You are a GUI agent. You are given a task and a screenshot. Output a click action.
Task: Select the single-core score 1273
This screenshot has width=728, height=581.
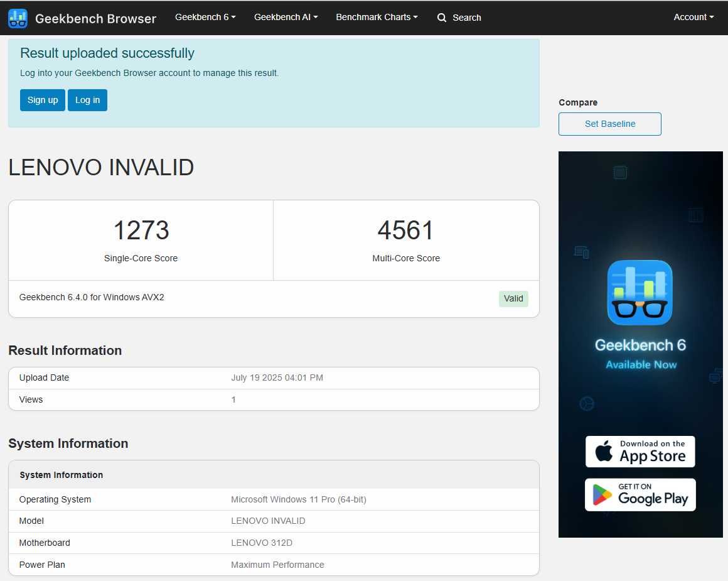pyautogui.click(x=141, y=230)
